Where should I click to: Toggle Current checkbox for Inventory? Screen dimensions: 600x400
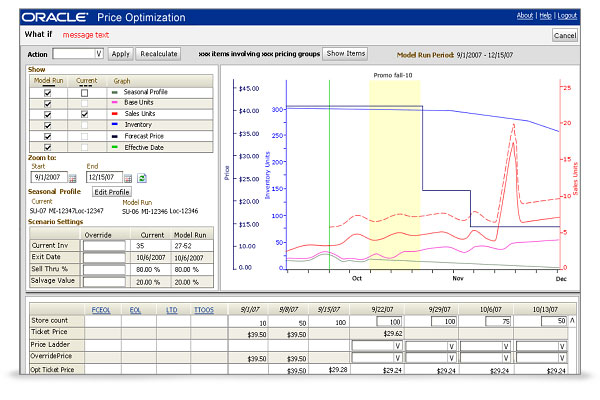coord(85,125)
